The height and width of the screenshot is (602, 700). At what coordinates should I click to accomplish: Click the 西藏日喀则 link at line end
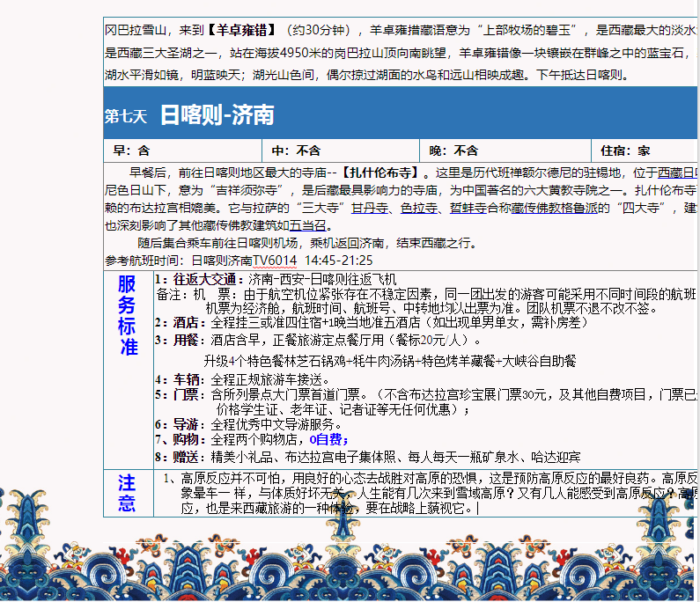click(x=678, y=173)
